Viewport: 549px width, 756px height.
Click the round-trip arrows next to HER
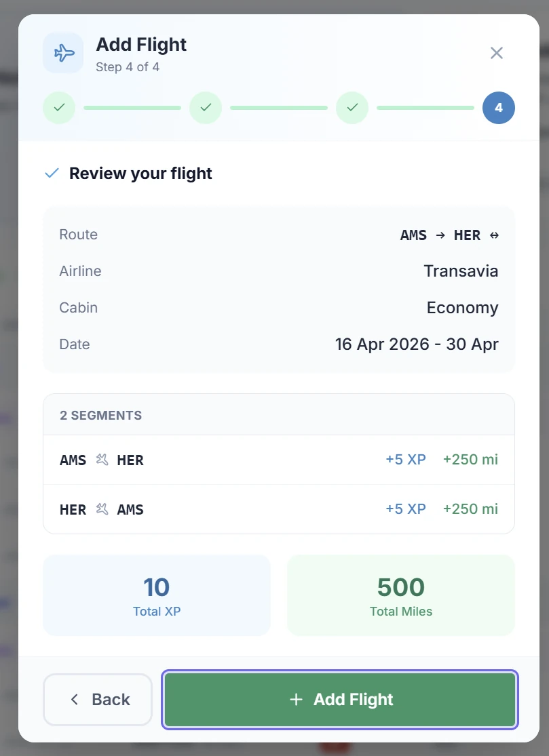click(494, 235)
